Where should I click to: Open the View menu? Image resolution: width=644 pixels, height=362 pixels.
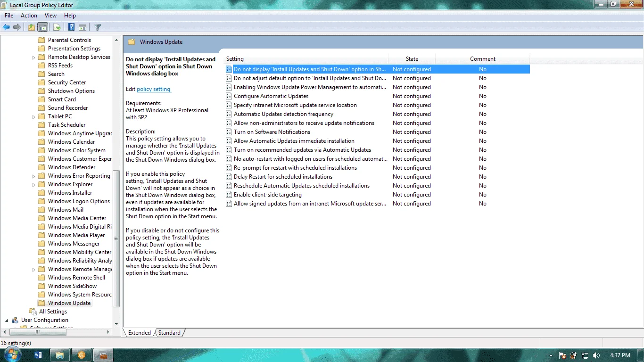click(50, 16)
